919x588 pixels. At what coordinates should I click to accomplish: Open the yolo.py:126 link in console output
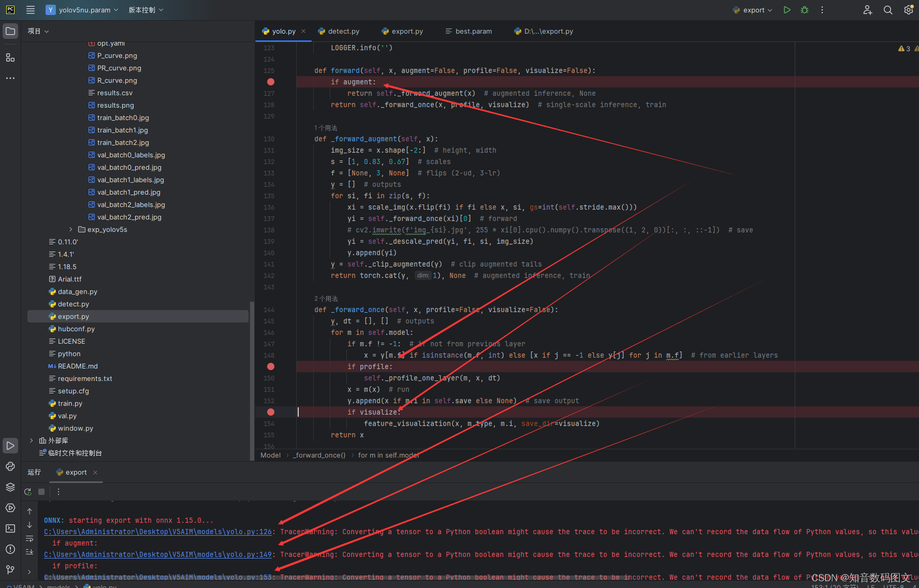[157, 532]
